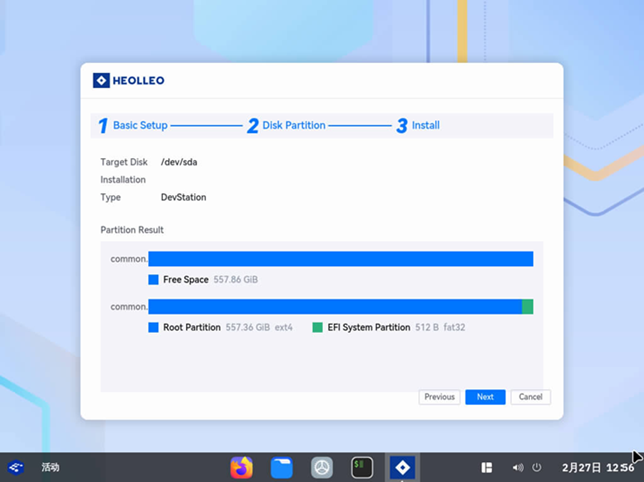644x482 pixels.
Task: Open Firefox from the taskbar
Action: pos(241,467)
